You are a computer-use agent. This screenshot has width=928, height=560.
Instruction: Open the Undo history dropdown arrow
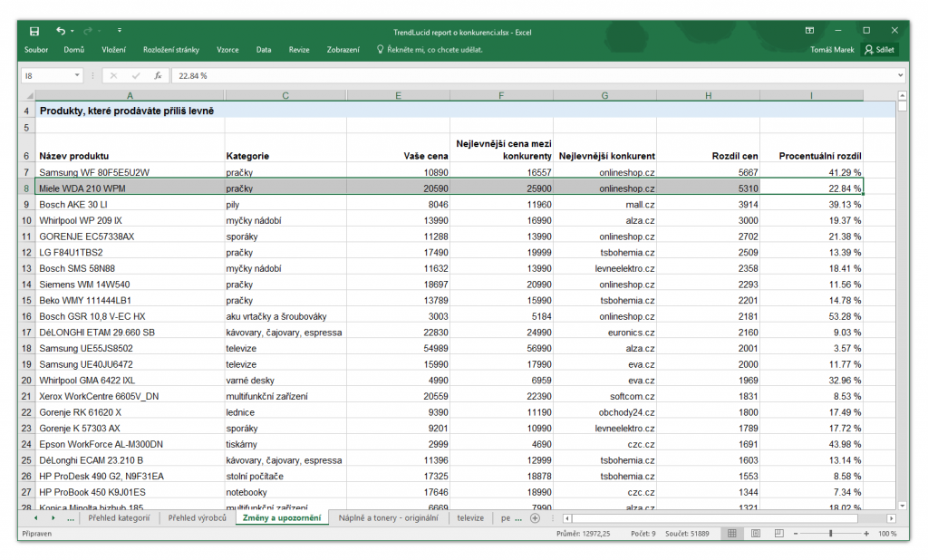click(72, 32)
